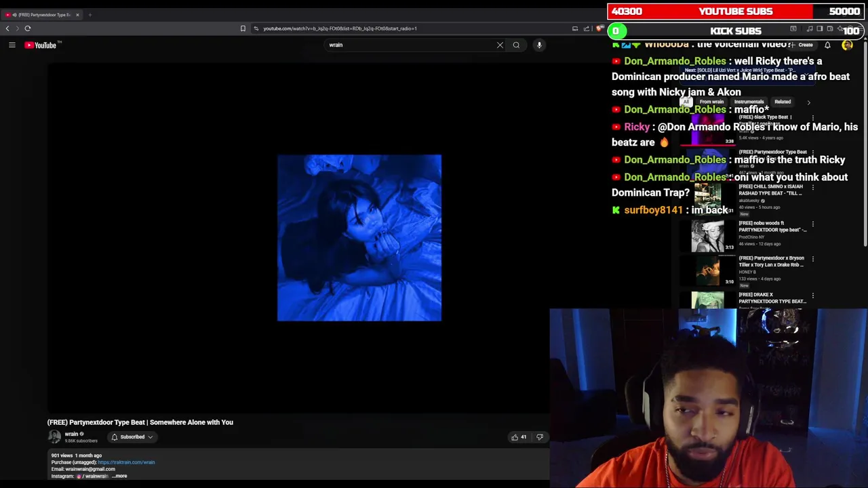The width and height of the screenshot is (868, 488).
Task: Reload the page with the refresh icon
Action: pos(28,28)
